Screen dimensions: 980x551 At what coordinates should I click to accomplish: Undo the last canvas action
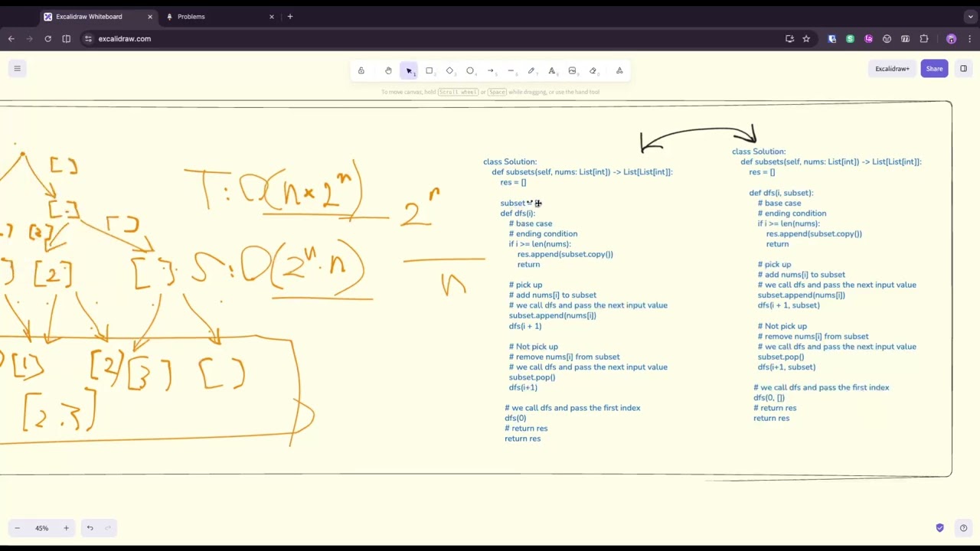pos(90,528)
